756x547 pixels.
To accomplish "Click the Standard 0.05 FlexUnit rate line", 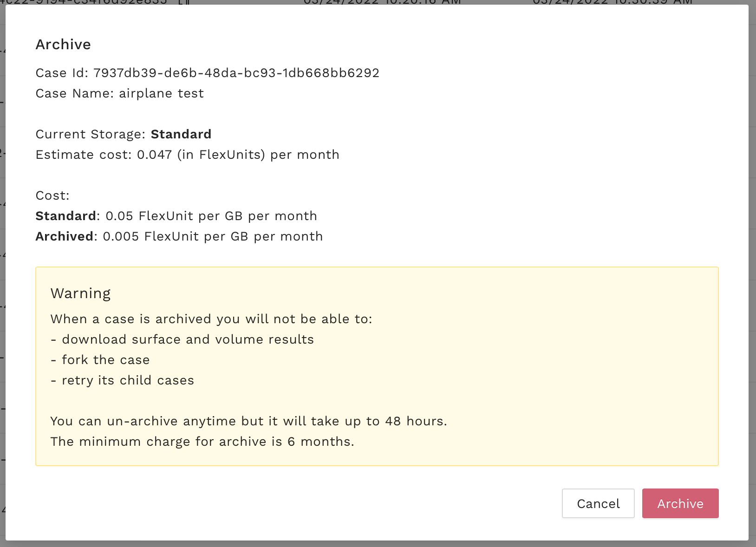I will click(176, 216).
